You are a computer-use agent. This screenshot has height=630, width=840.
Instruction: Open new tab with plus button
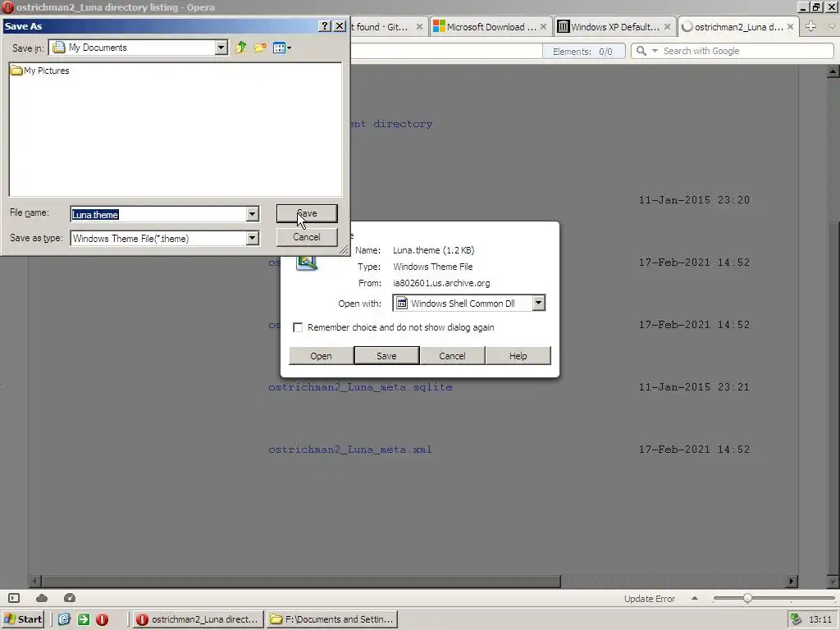pyautogui.click(x=811, y=26)
